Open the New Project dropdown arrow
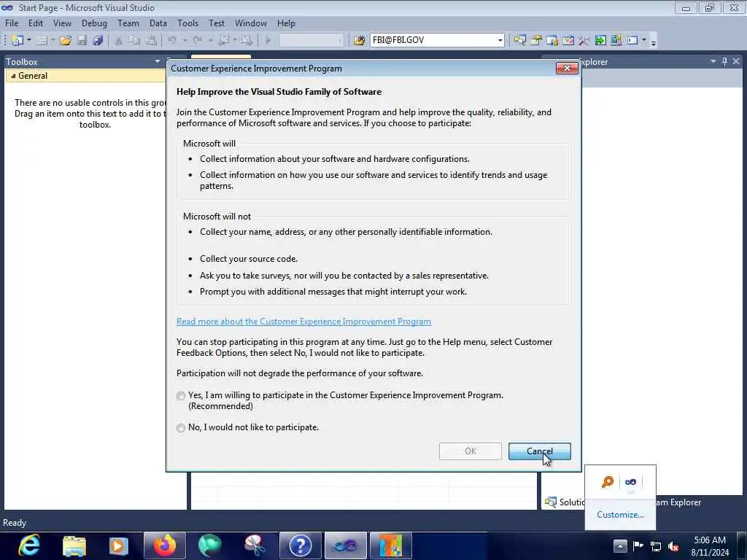This screenshot has width=747, height=560. (x=29, y=41)
